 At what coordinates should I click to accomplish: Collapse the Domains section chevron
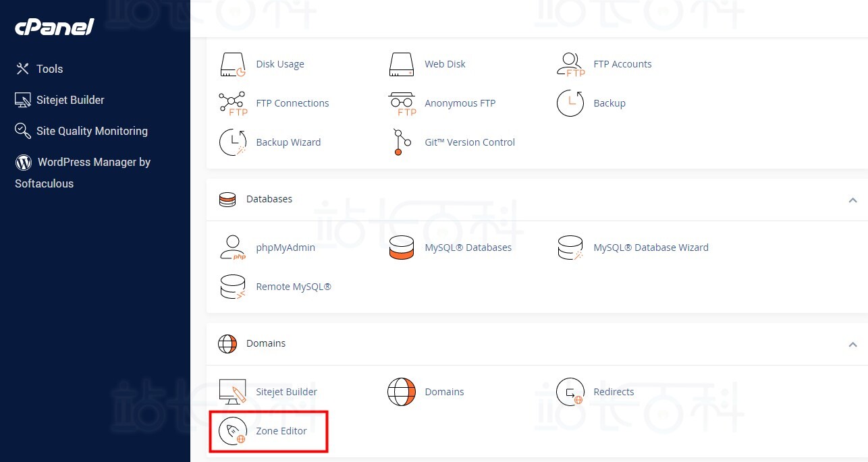tap(852, 344)
